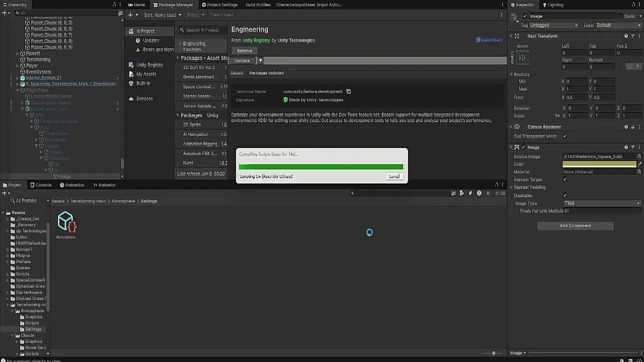644x362 pixels.
Task: Click the Quick Start link icon
Action: pyautogui.click(x=478, y=40)
